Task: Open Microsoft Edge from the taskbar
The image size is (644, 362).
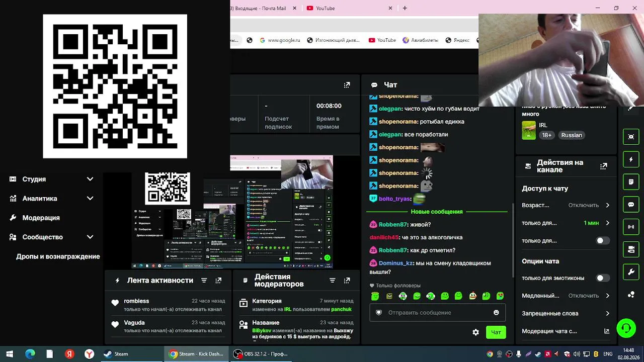Action: [x=30, y=354]
